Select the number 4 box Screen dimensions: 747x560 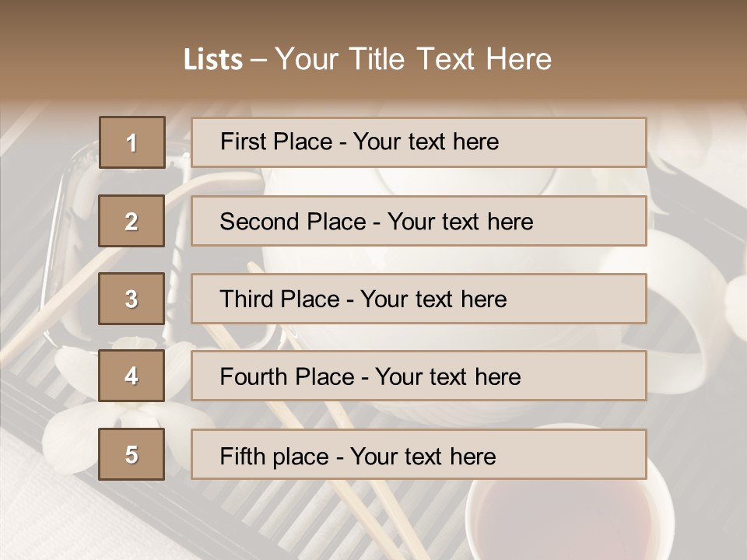tap(132, 376)
